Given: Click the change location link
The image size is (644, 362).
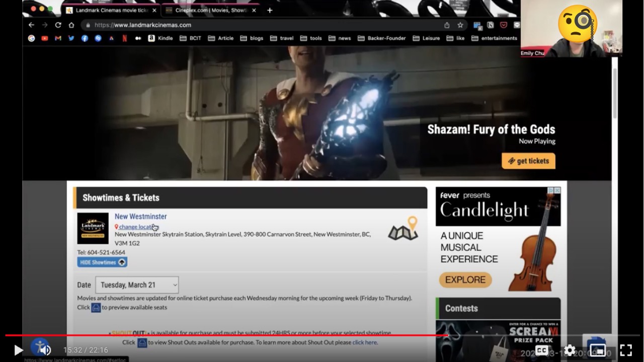Looking at the screenshot, I should pos(137,227).
